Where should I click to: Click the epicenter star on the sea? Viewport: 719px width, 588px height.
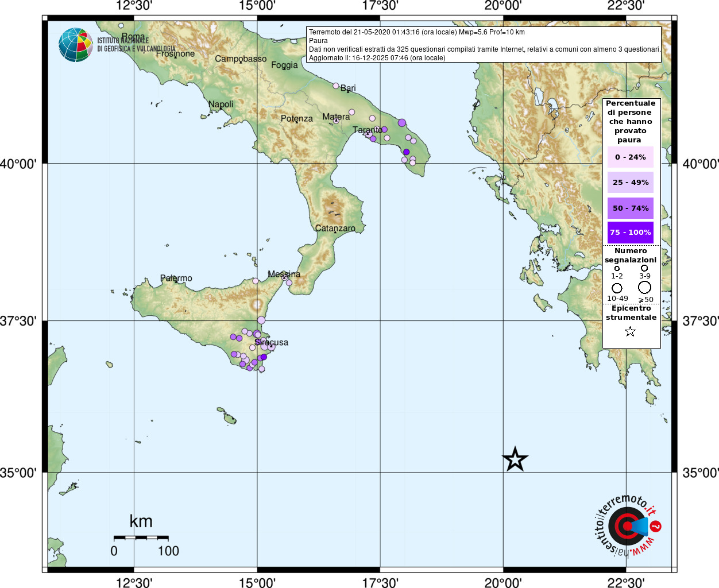tap(515, 459)
